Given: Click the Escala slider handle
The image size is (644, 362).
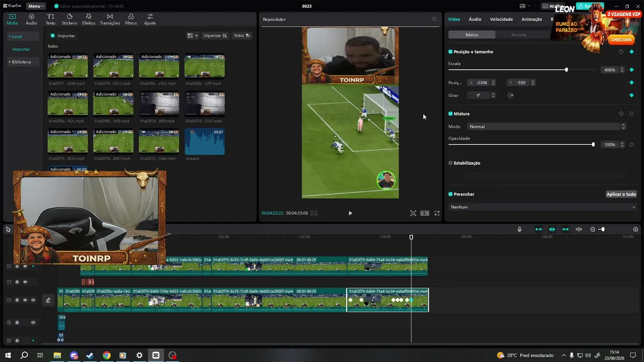Looking at the screenshot, I should coord(567,70).
